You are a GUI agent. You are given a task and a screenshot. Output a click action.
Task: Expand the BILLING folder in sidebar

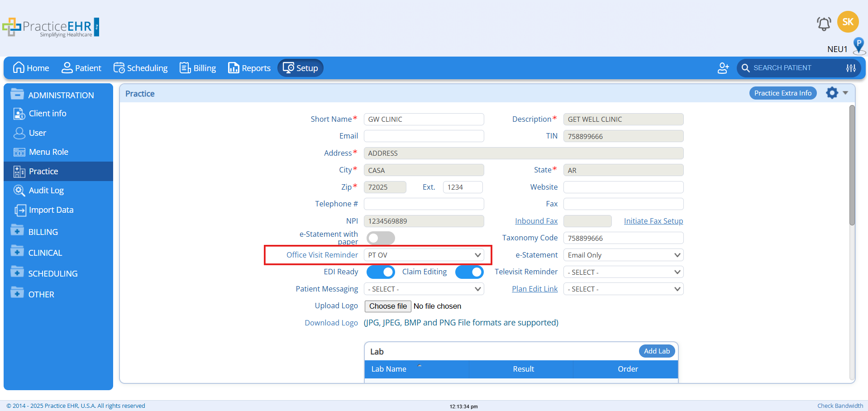[43, 232]
